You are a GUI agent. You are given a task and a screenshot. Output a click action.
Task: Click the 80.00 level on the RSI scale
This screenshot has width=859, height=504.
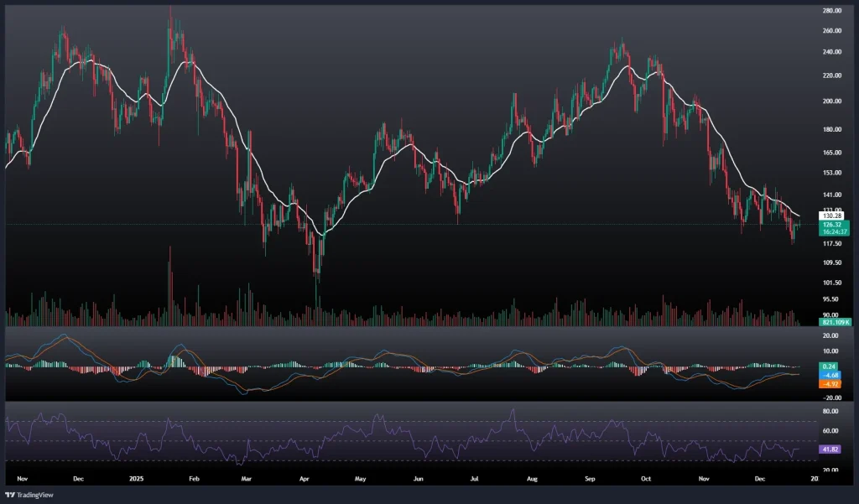[x=833, y=412]
